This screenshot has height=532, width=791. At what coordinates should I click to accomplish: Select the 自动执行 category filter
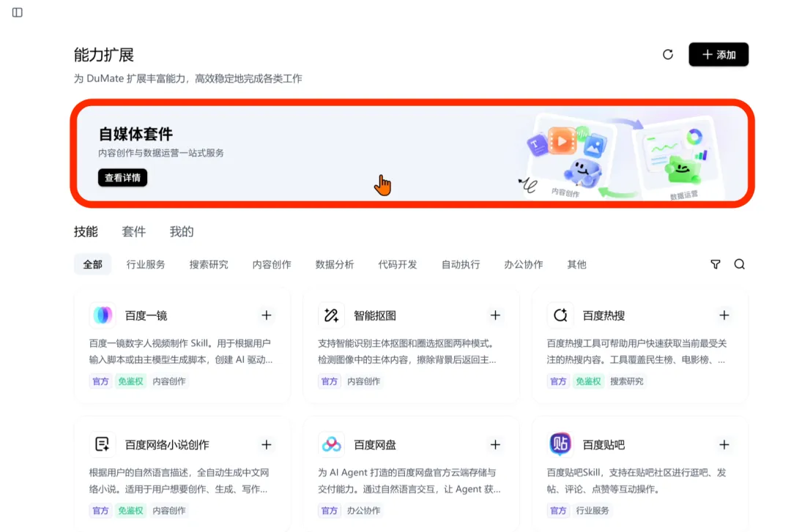coord(461,265)
